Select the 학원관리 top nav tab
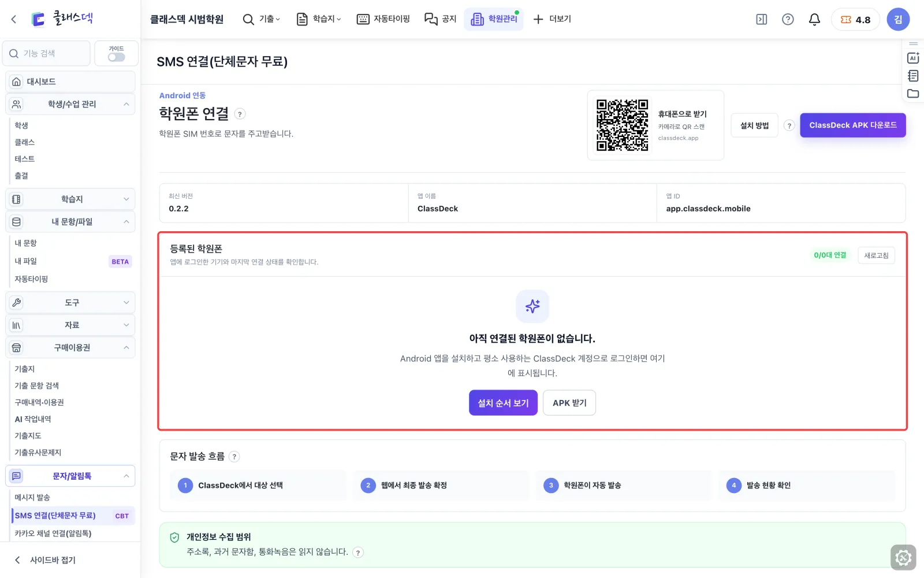Viewport: 924px width, 578px height. click(x=494, y=19)
